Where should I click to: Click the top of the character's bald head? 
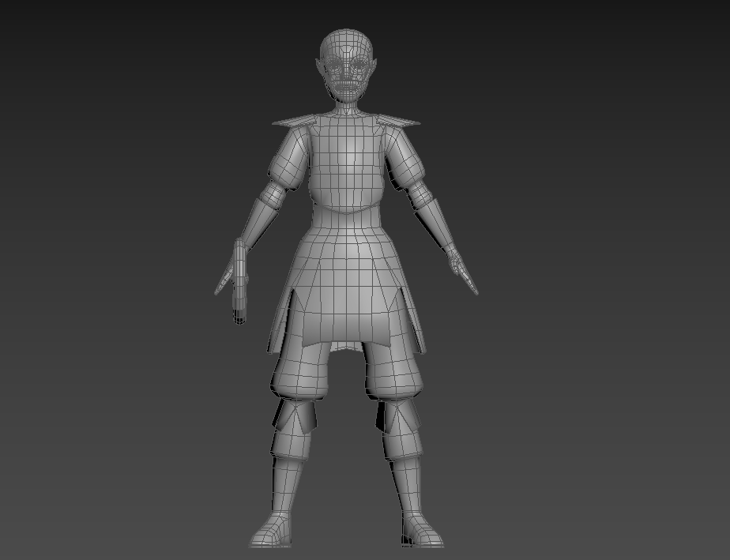pyautogui.click(x=345, y=38)
